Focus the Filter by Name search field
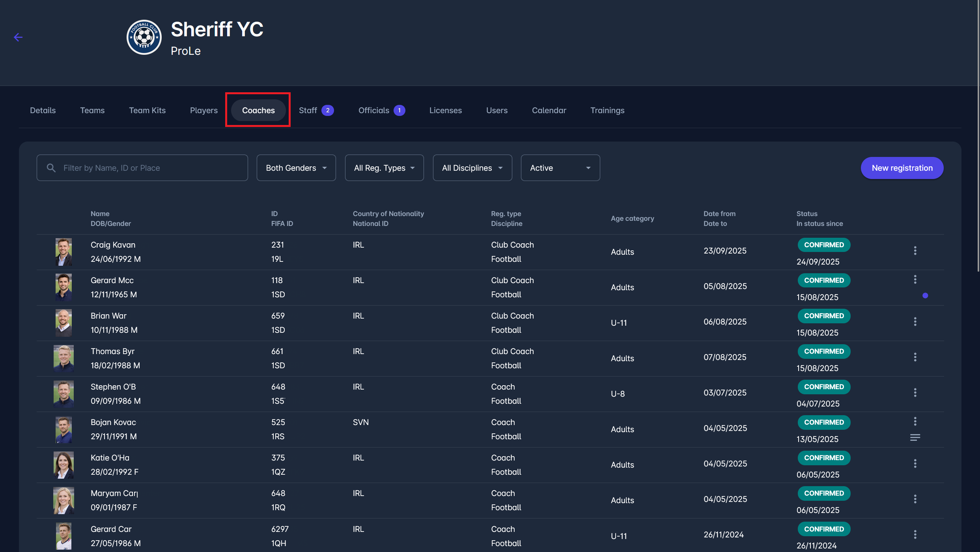This screenshot has height=552, width=980. (150, 168)
